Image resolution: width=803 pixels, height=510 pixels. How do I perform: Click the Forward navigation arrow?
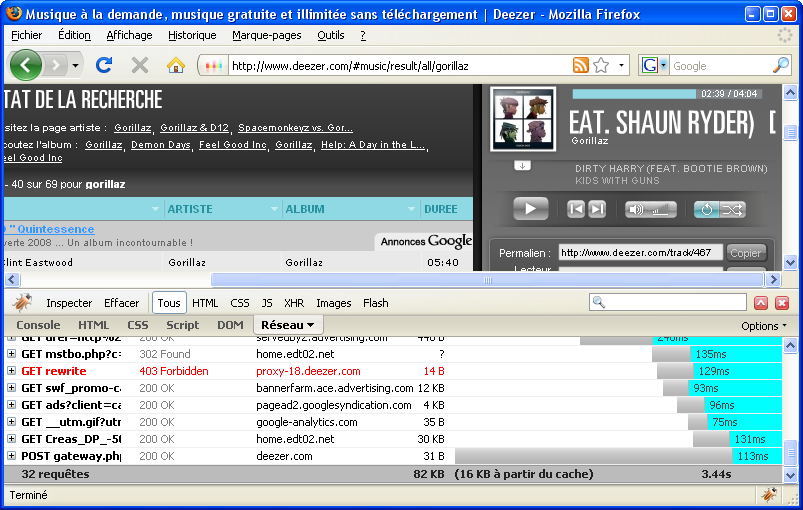point(55,66)
